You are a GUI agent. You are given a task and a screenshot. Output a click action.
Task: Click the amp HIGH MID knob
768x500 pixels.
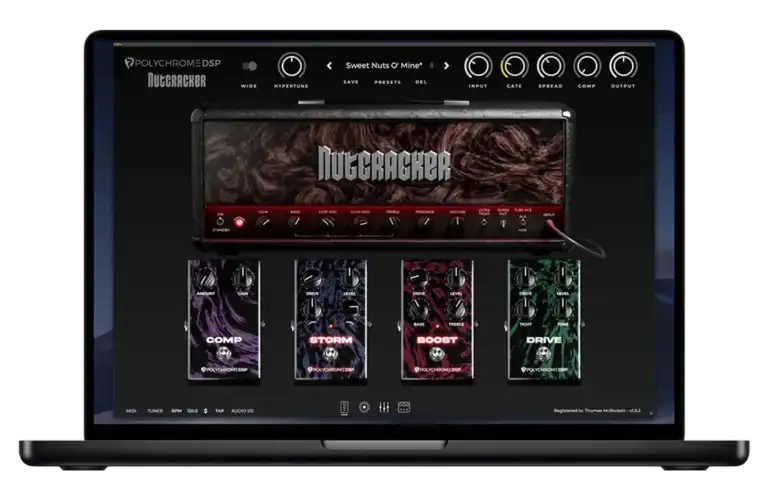tap(360, 222)
